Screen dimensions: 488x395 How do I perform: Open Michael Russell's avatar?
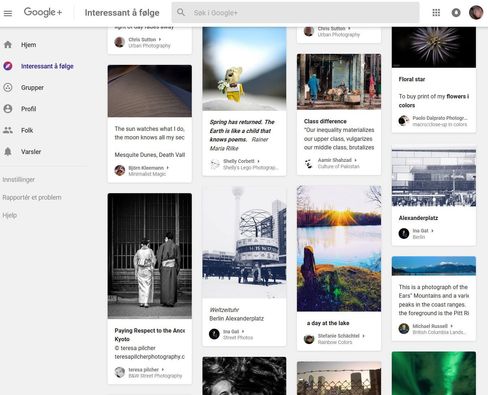click(x=404, y=329)
